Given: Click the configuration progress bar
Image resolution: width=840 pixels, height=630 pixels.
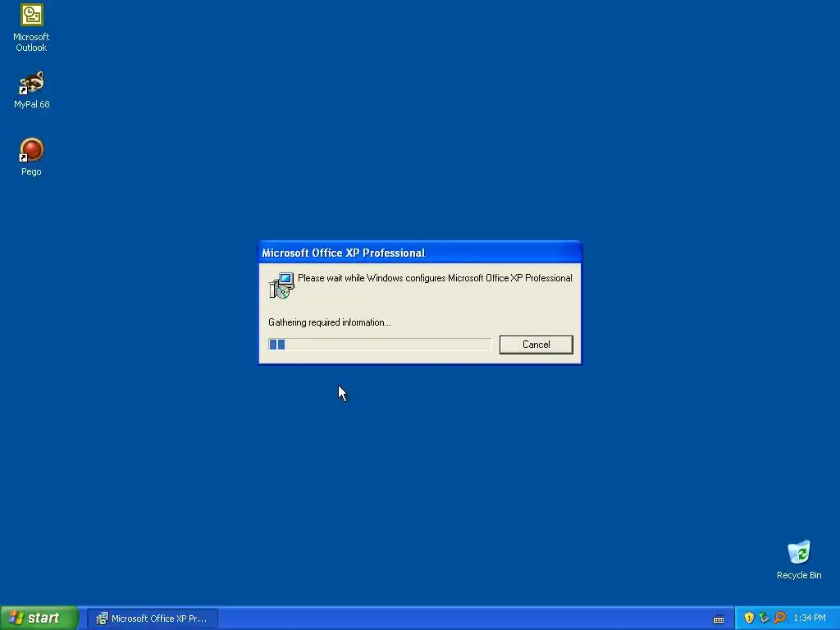Looking at the screenshot, I should point(379,345).
